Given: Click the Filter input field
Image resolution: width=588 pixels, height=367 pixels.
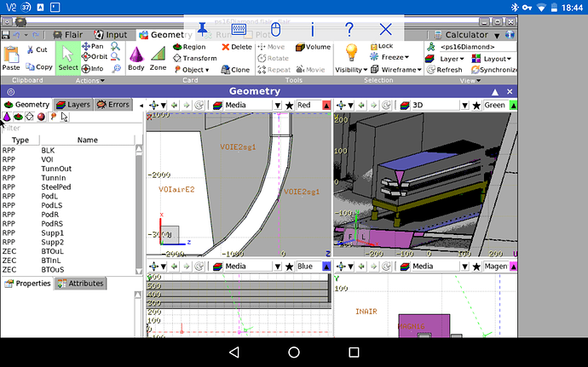Looking at the screenshot, I should 72,129.
